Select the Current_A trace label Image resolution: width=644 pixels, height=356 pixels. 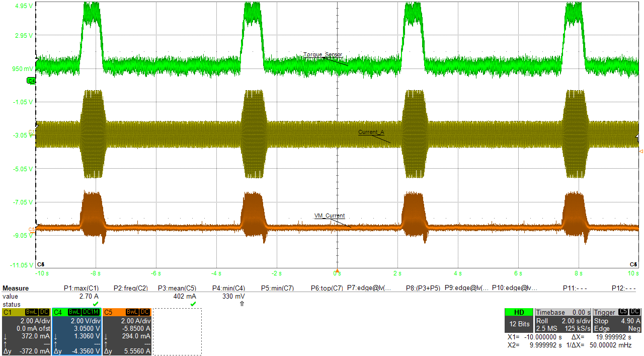point(371,132)
